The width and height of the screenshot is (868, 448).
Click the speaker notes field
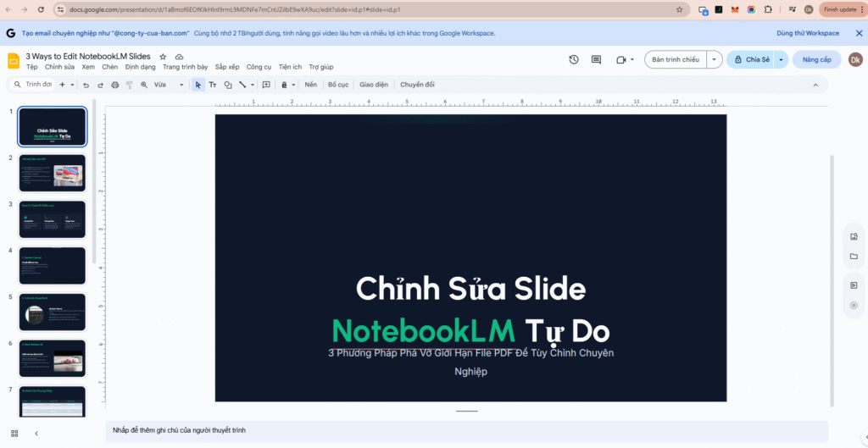pyautogui.click(x=466, y=430)
